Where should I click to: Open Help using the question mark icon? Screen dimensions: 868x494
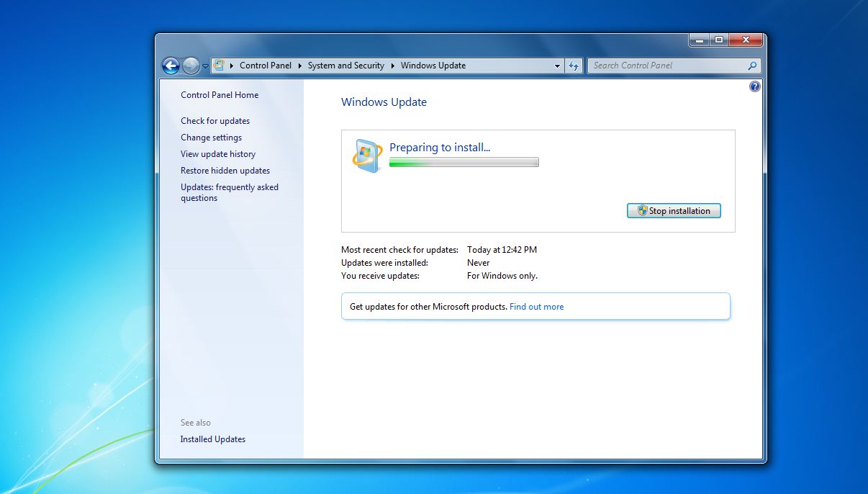point(754,86)
